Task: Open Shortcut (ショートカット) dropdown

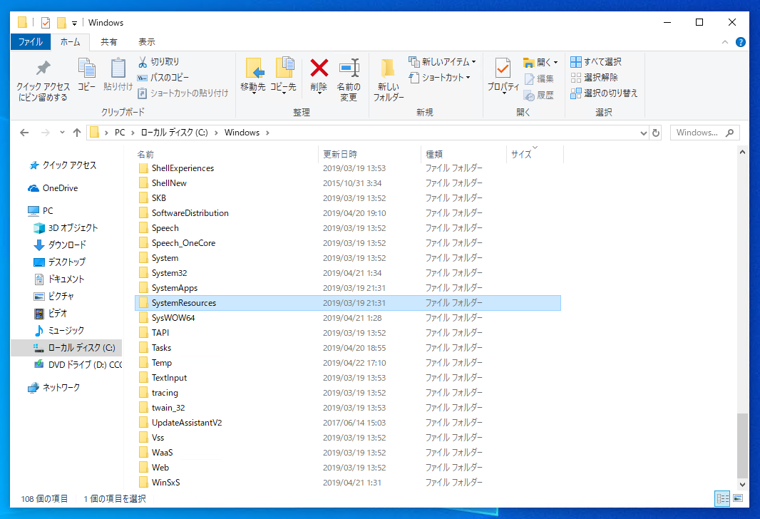Action: point(440,78)
